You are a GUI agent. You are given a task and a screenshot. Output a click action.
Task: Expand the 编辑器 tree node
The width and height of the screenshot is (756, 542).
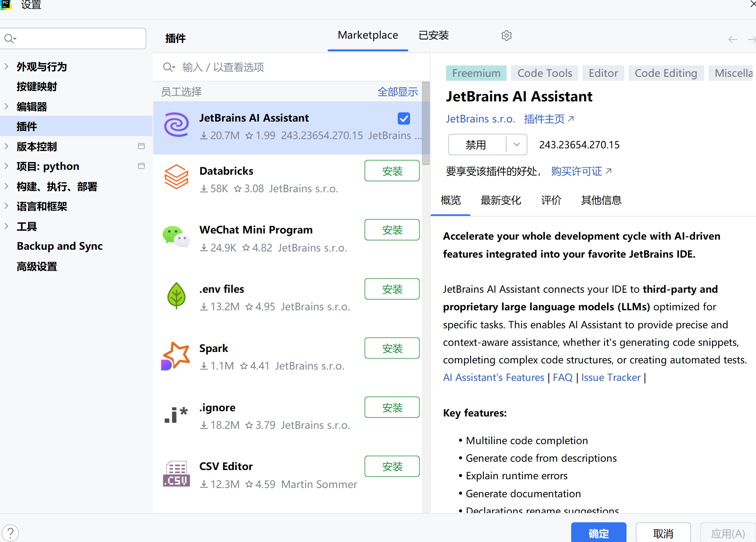pos(6,106)
